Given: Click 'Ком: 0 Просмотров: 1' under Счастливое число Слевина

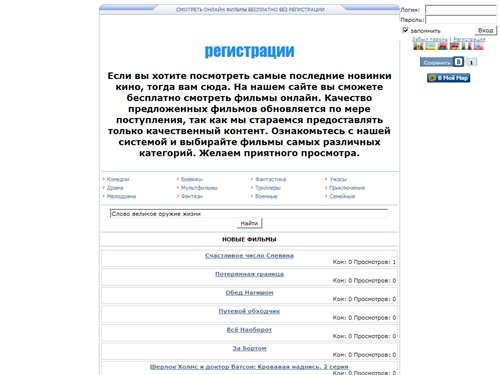Looking at the screenshot, I should 364,262.
